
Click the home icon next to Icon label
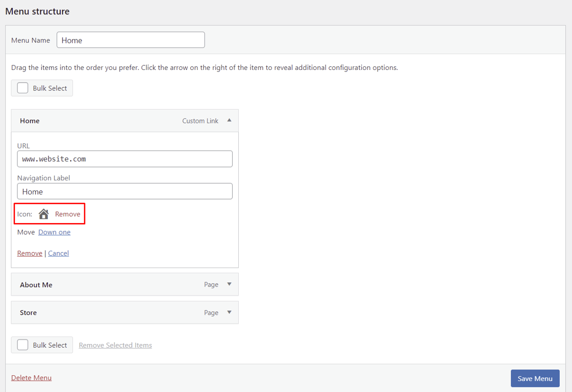pos(43,214)
